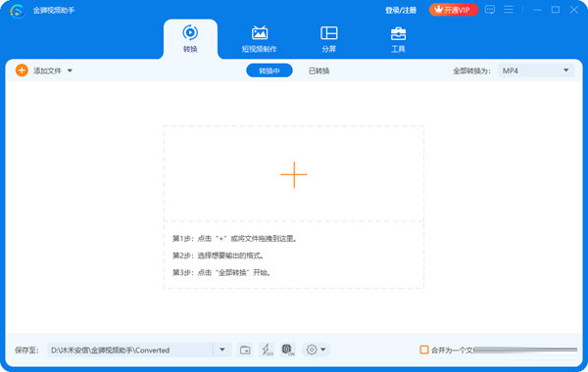Click the 第1步 instruction text

pyautogui.click(x=234, y=239)
